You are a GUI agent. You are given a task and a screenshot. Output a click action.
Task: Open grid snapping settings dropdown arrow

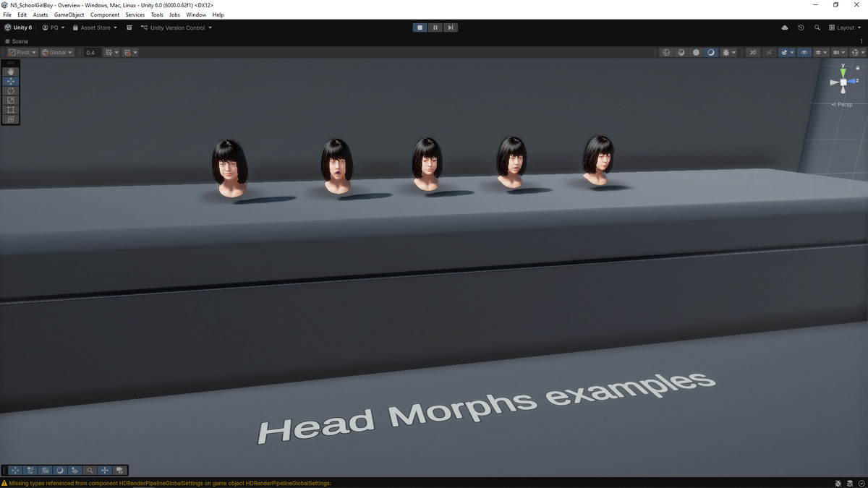tap(116, 52)
